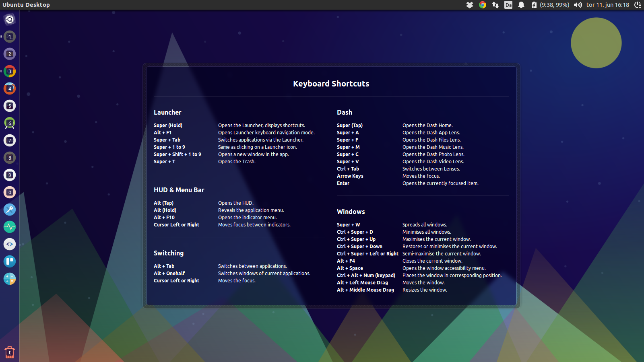Open the Dash via the Ubuntu logo

pyautogui.click(x=10, y=19)
